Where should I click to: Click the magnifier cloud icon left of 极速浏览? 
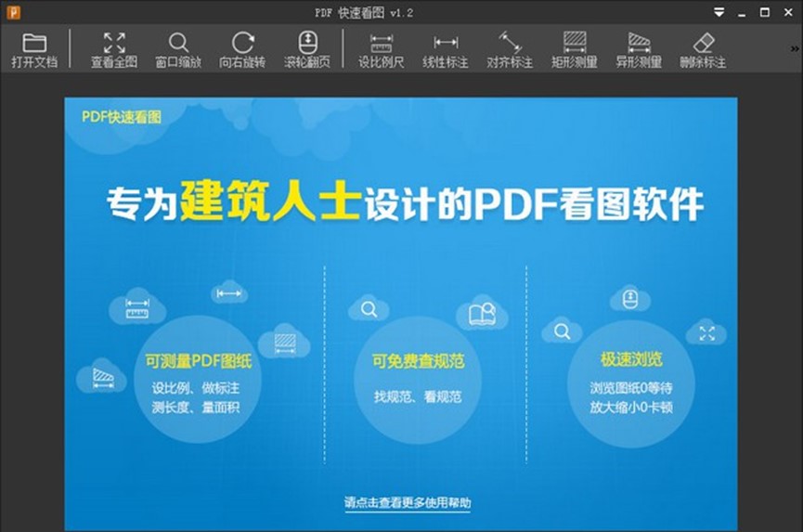tap(562, 331)
